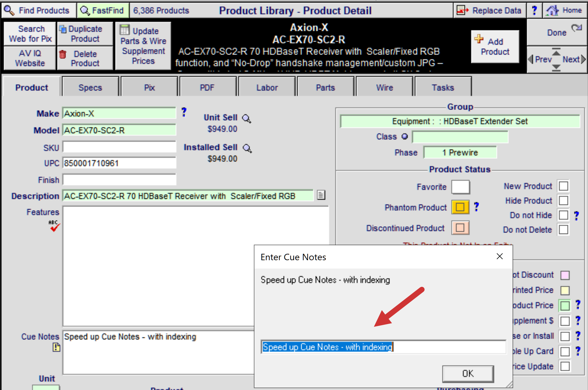This screenshot has height=390, width=588.
Task: Open the Tasks tab
Action: point(443,88)
